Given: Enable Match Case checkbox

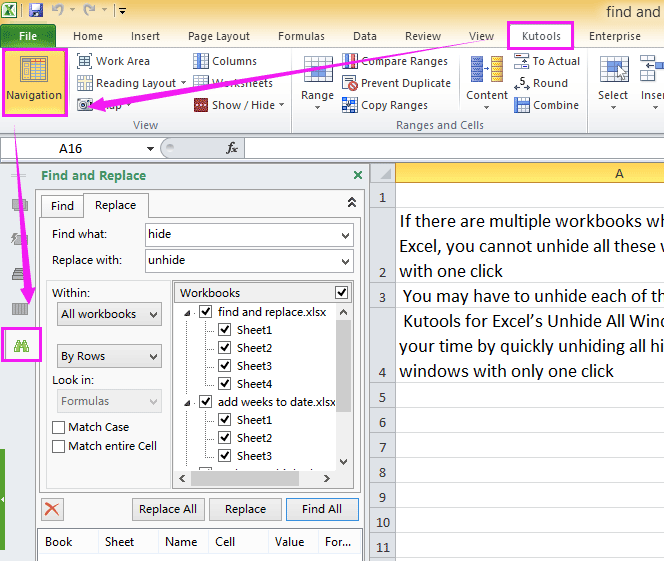Looking at the screenshot, I should 58,427.
